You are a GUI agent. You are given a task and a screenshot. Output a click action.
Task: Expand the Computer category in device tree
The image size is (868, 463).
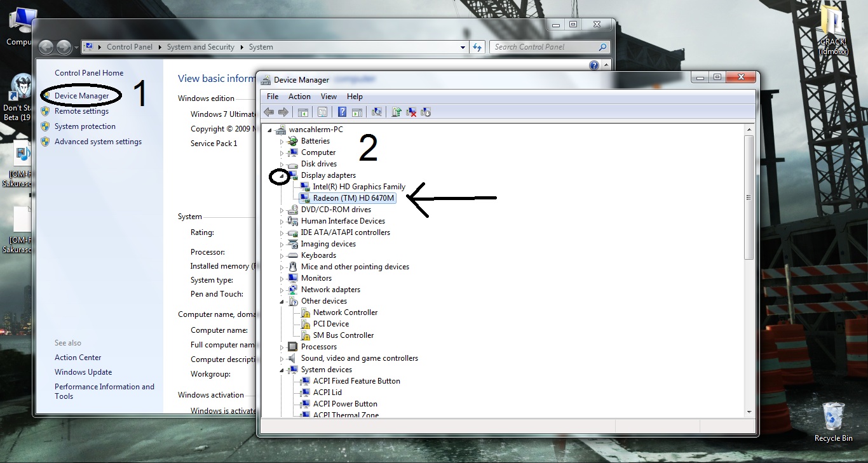(x=281, y=152)
